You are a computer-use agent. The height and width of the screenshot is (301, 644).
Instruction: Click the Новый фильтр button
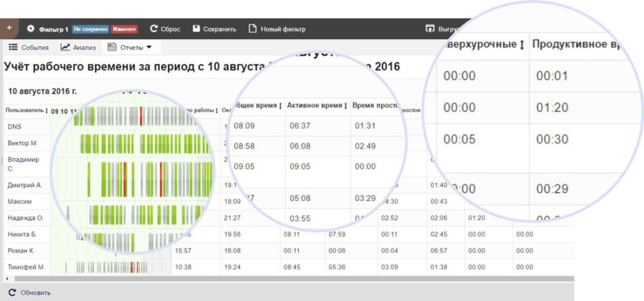point(277,29)
